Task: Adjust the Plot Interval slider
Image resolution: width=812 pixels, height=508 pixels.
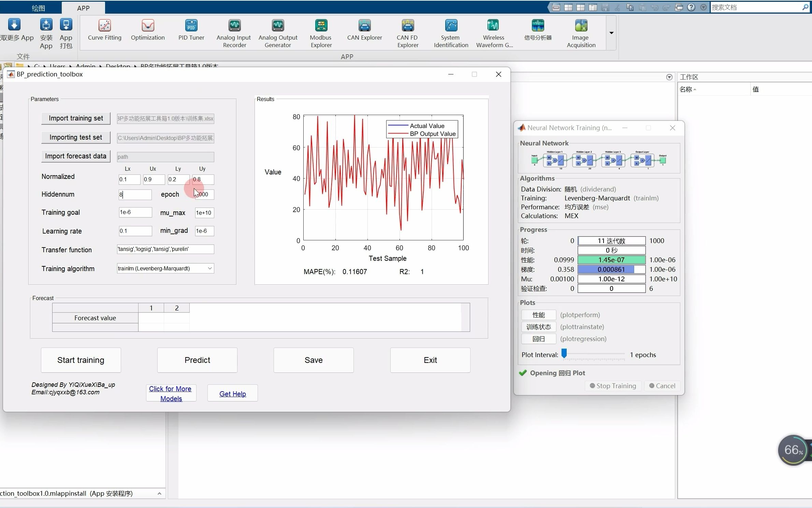Action: [564, 354]
